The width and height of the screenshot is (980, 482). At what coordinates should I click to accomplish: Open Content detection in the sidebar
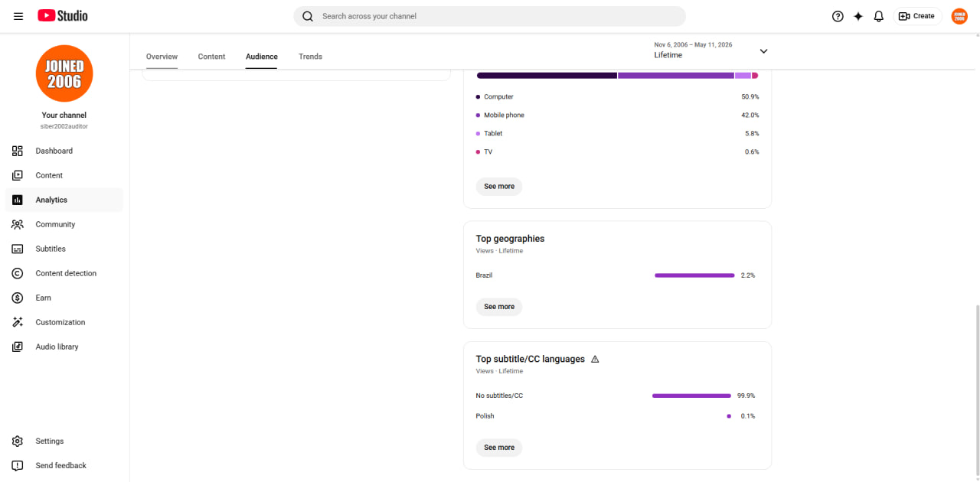click(x=64, y=273)
